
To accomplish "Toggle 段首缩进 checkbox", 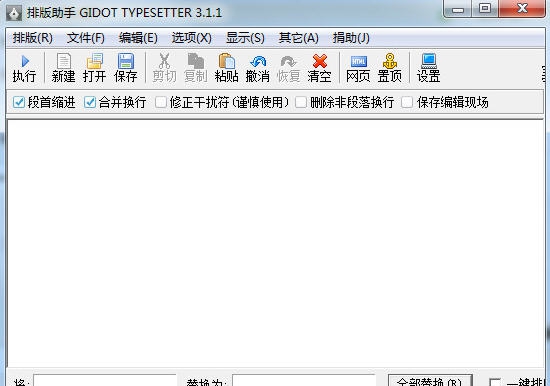I will (19, 102).
